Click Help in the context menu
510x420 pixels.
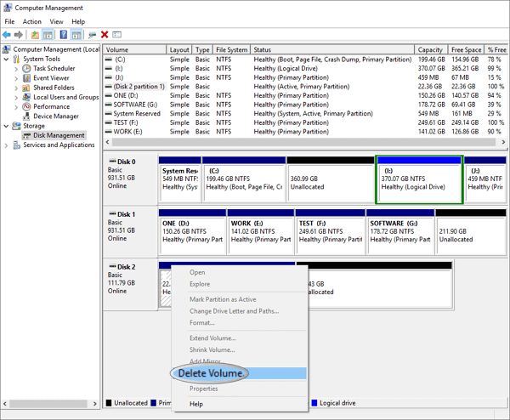click(x=196, y=404)
